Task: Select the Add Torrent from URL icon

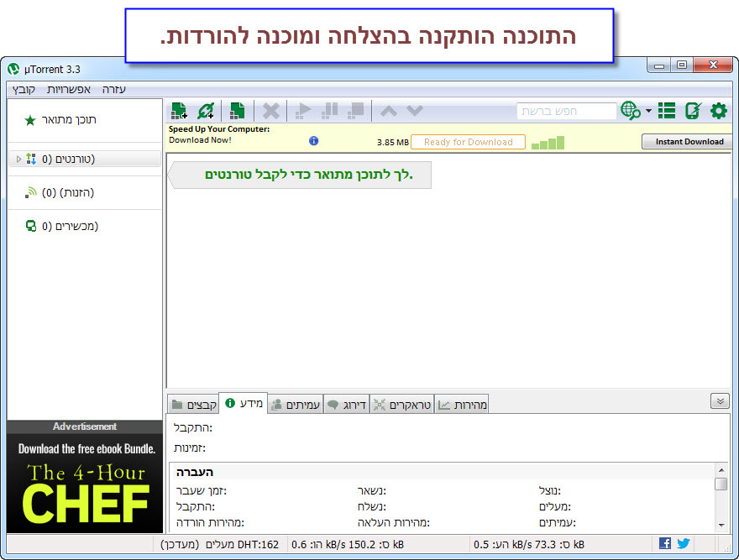Action: tap(206, 110)
